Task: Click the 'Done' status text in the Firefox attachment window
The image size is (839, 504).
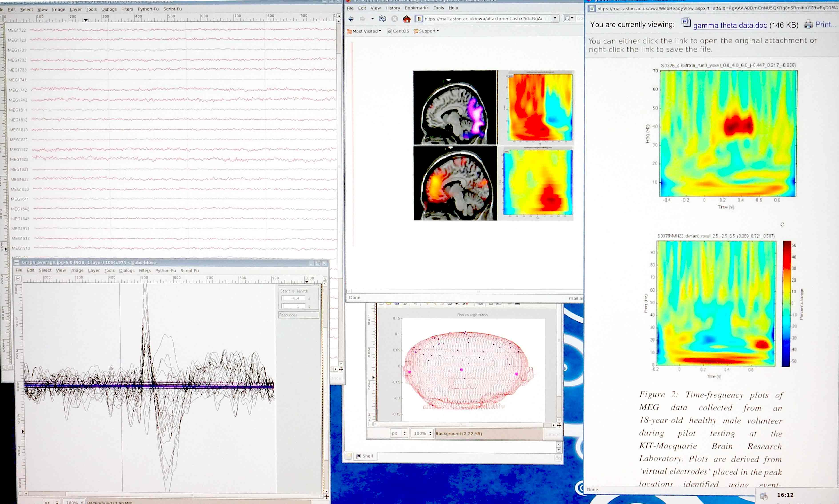Action: (354, 298)
